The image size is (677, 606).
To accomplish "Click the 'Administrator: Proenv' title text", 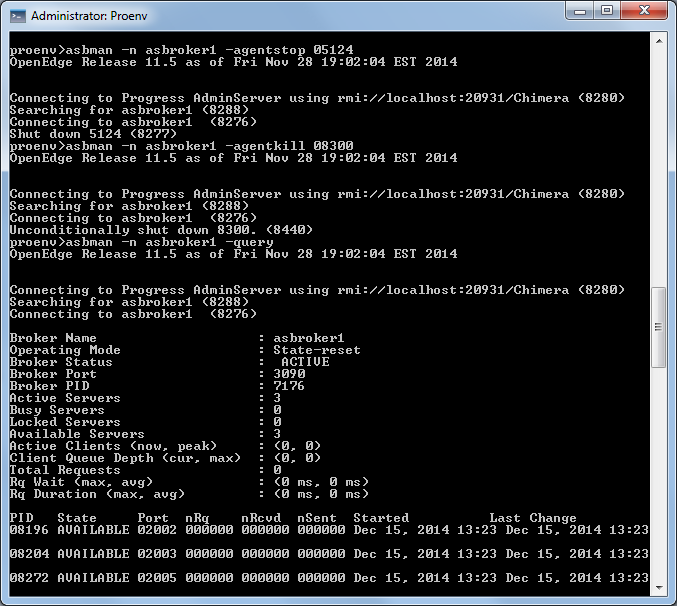I will [x=89, y=16].
